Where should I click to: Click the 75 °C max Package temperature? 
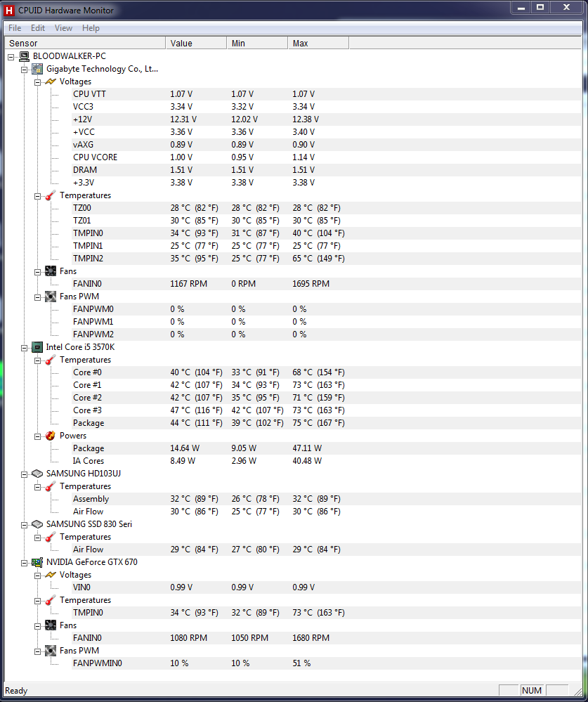(x=319, y=423)
